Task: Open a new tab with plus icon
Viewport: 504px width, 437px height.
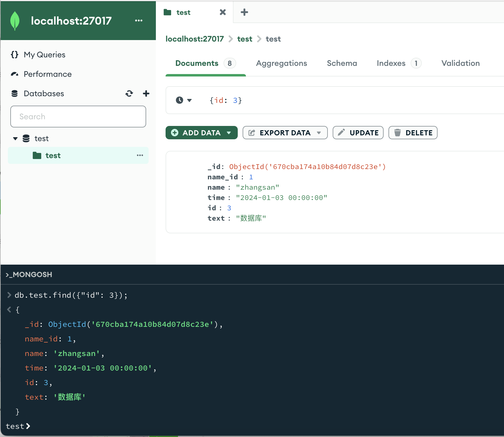Action: coord(244,12)
